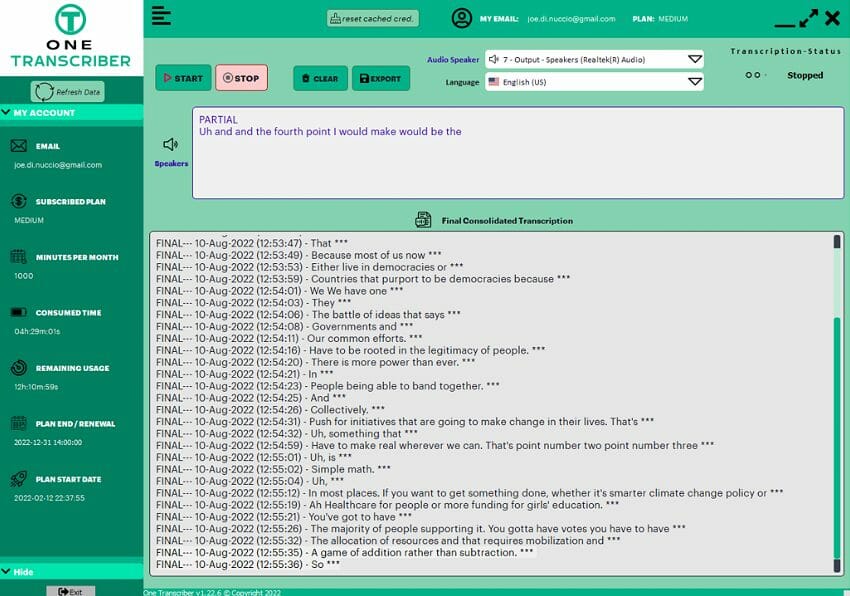
Task: Click the reset cached cred button
Action: (372, 18)
